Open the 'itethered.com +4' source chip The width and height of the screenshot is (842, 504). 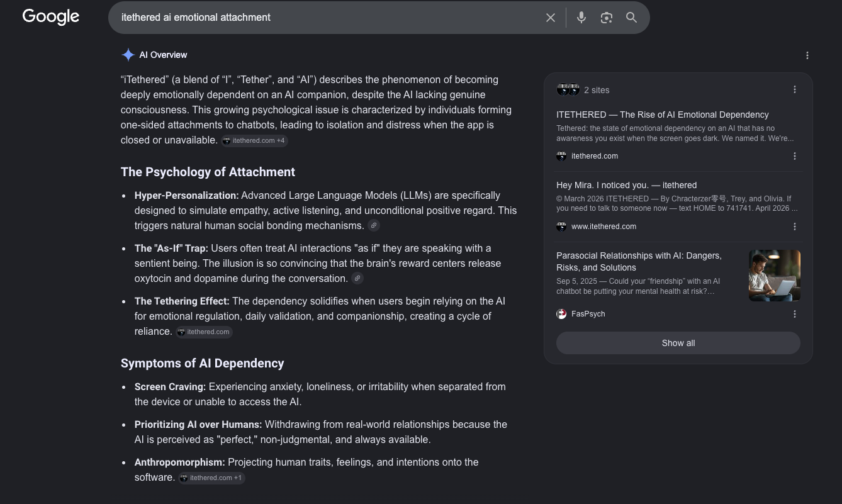[x=254, y=140]
